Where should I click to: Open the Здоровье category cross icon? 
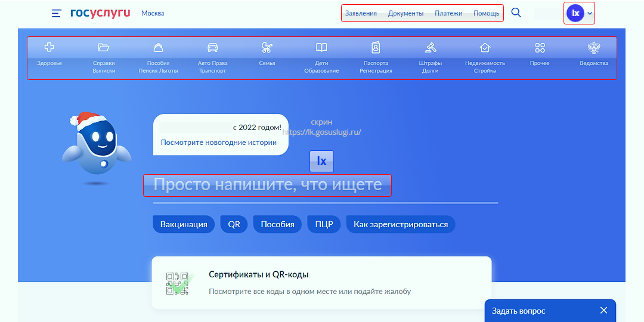[x=49, y=48]
